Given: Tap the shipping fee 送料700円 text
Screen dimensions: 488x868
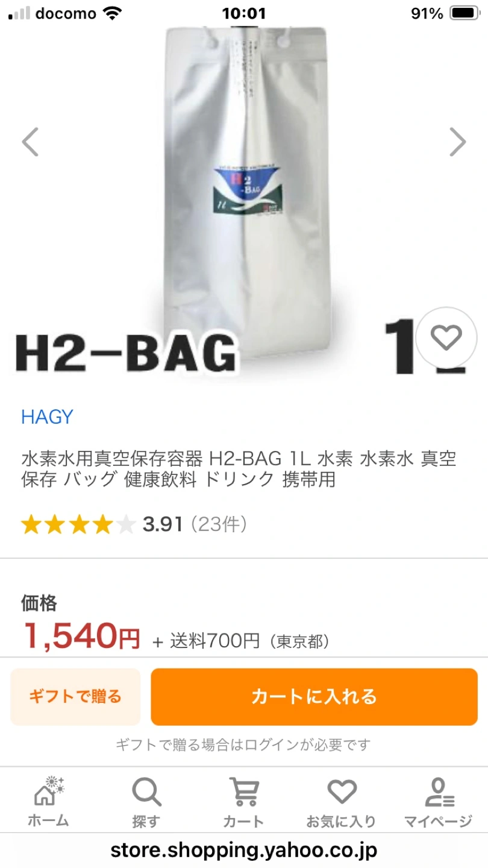Looking at the screenshot, I should tap(214, 641).
